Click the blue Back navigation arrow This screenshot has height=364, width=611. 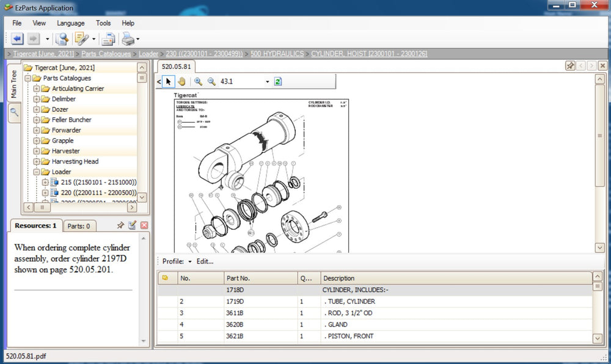pyautogui.click(x=16, y=39)
